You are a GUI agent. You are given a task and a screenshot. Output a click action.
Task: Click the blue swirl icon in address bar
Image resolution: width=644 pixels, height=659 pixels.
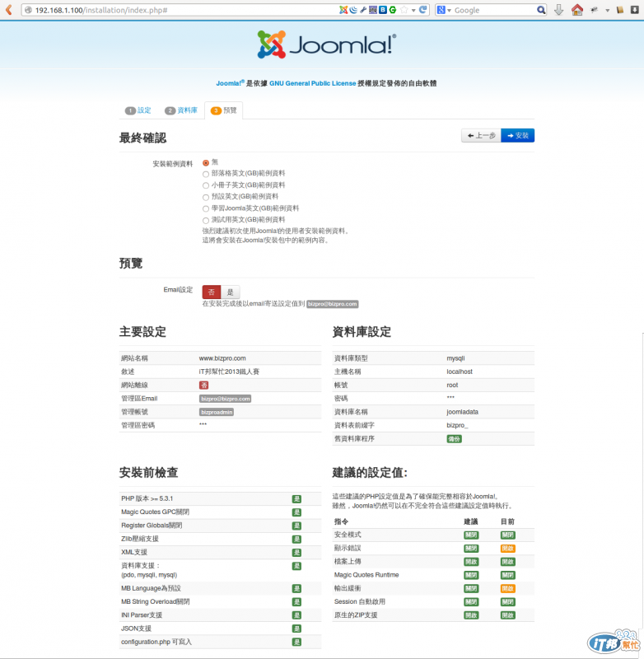pos(353,10)
